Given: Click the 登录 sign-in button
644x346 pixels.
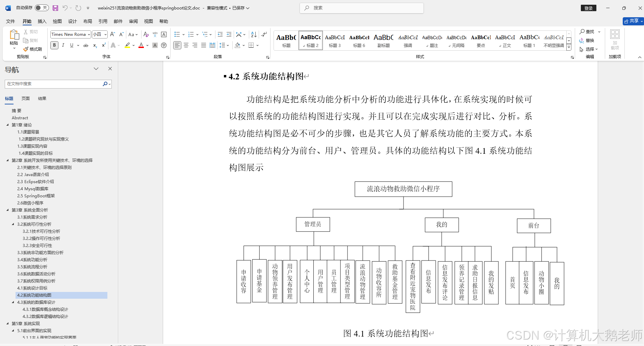Looking at the screenshot, I should [x=589, y=8].
